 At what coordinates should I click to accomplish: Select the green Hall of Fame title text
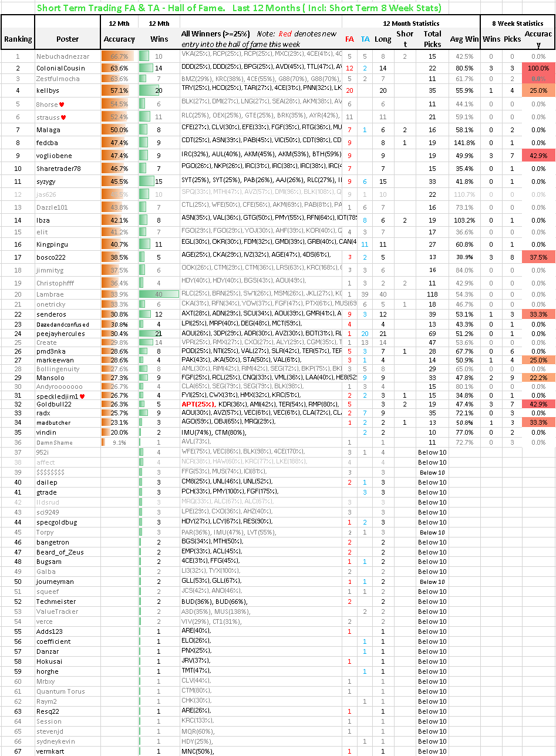point(240,8)
